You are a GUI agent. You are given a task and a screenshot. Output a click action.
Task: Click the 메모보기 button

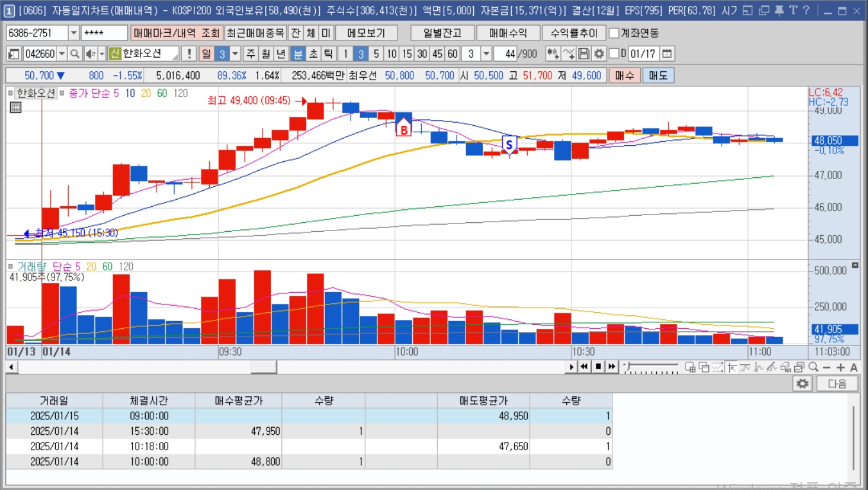366,33
